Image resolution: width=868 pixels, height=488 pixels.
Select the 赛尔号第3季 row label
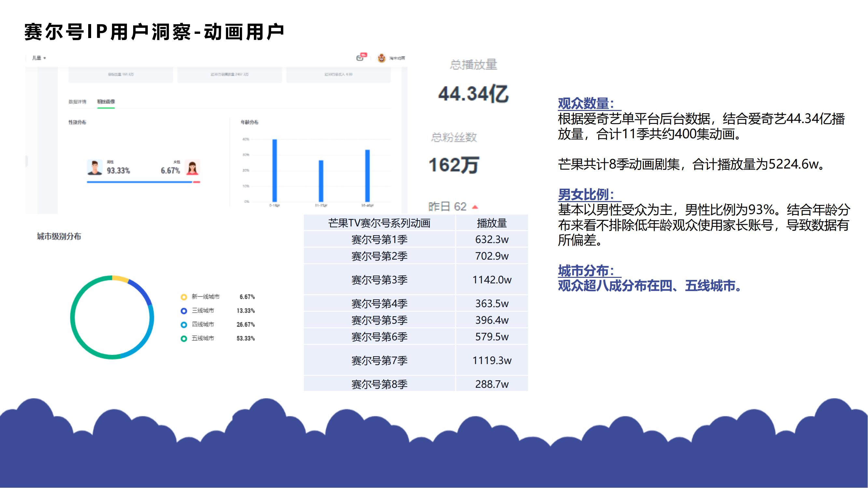coord(379,279)
